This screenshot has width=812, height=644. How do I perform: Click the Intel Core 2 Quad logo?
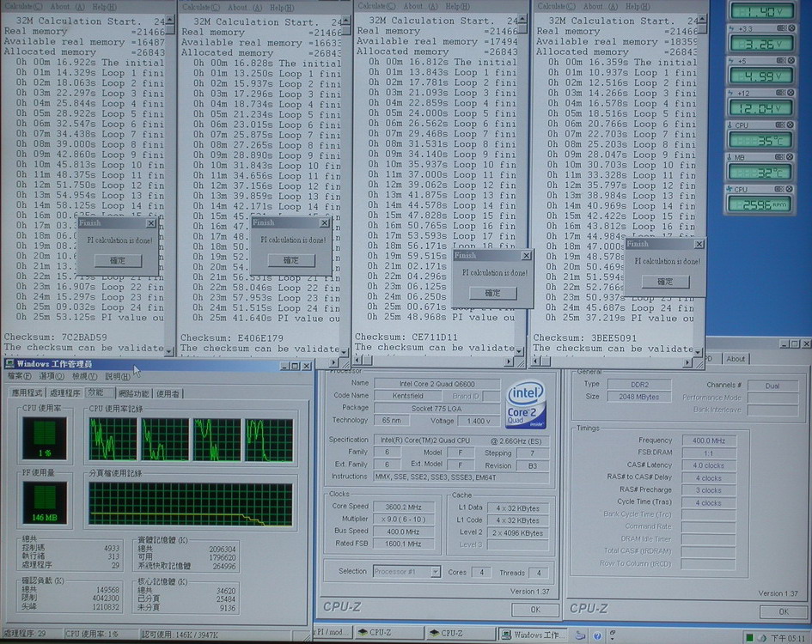pyautogui.click(x=526, y=404)
